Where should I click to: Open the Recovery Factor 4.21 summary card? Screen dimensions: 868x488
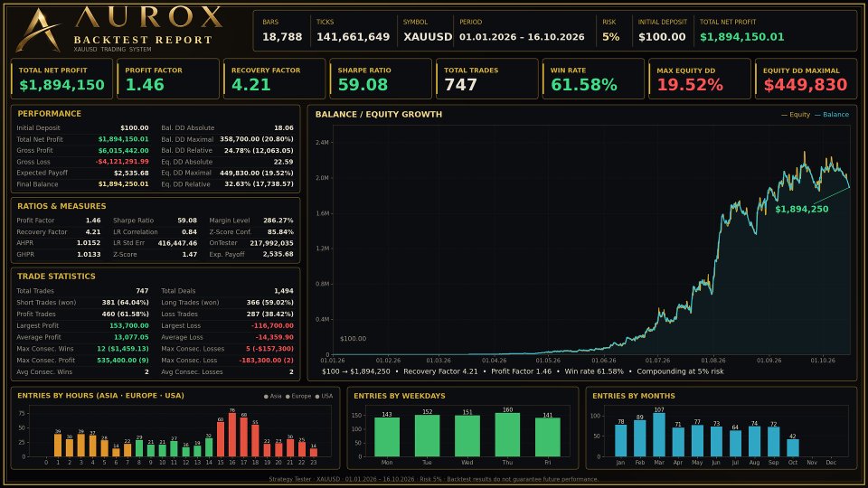pos(275,79)
